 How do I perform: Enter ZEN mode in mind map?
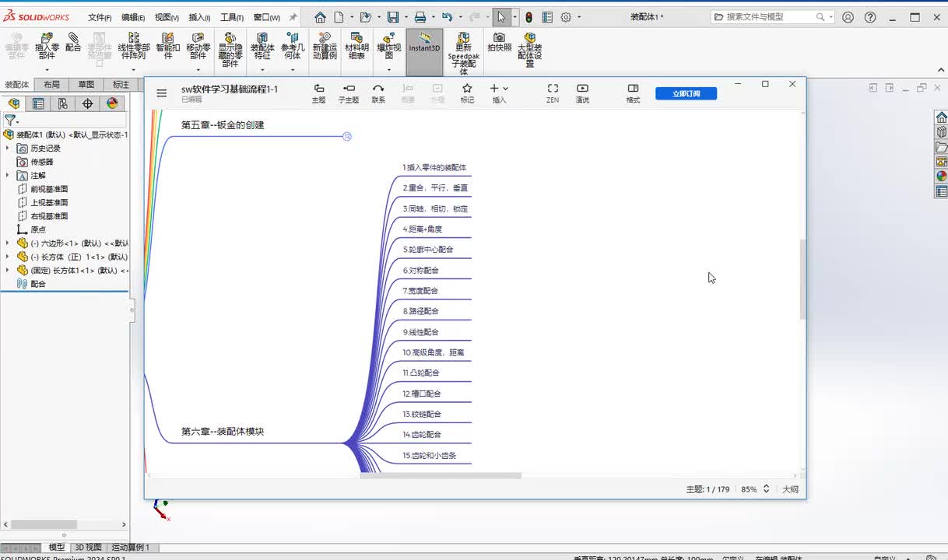[553, 93]
